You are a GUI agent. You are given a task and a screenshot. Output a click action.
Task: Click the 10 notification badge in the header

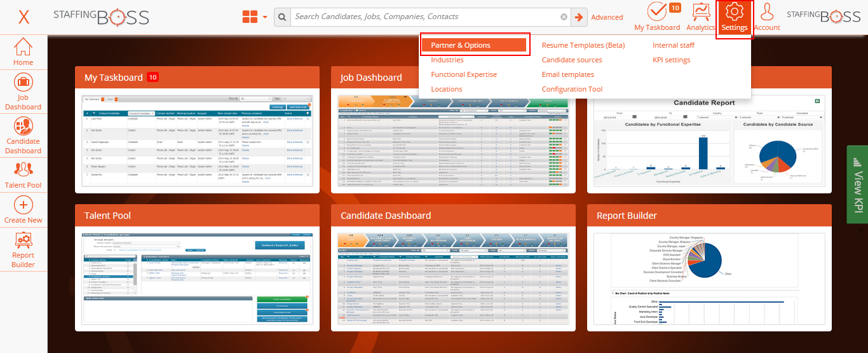675,8
